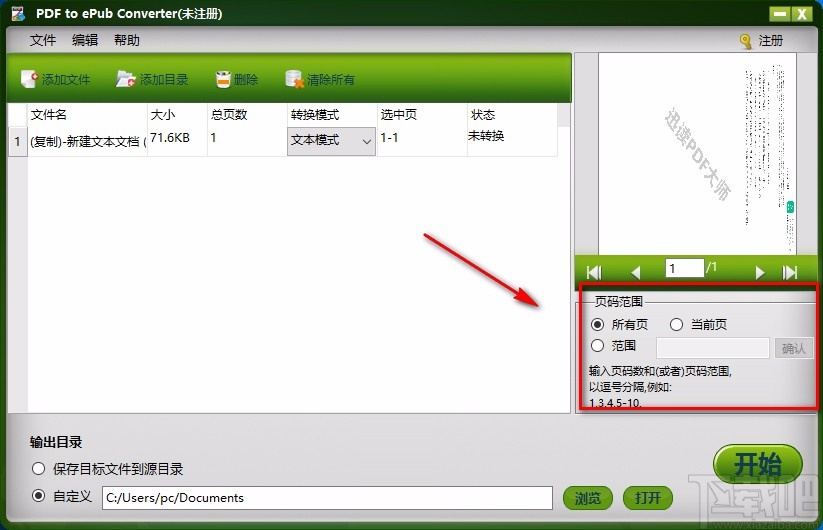Jump to last preview page

790,272
